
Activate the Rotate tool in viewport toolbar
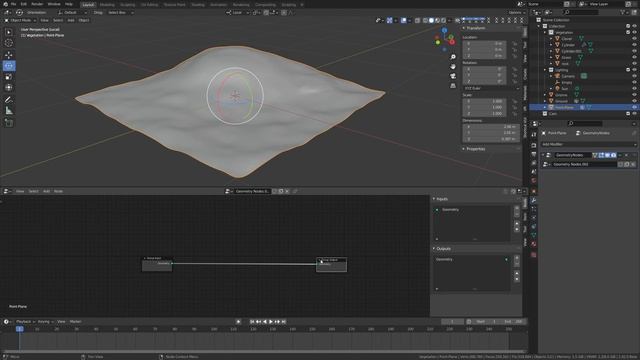(9, 66)
